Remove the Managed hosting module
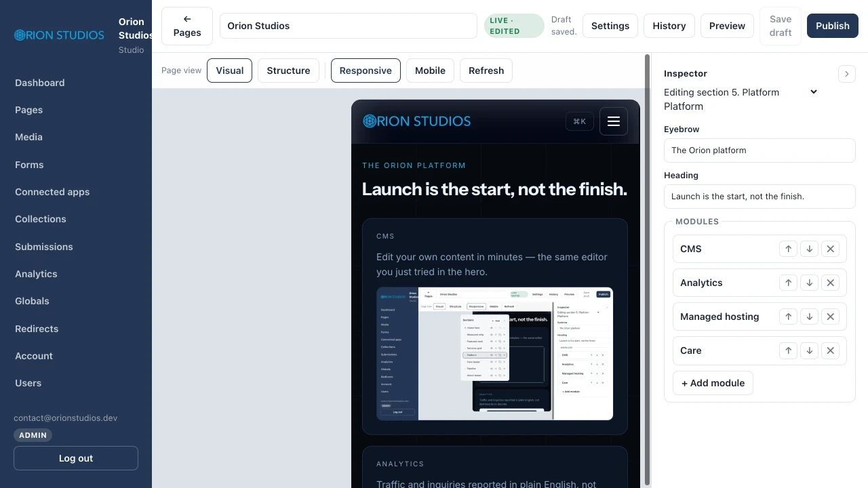Viewport: 868px width, 488px height. (830, 317)
